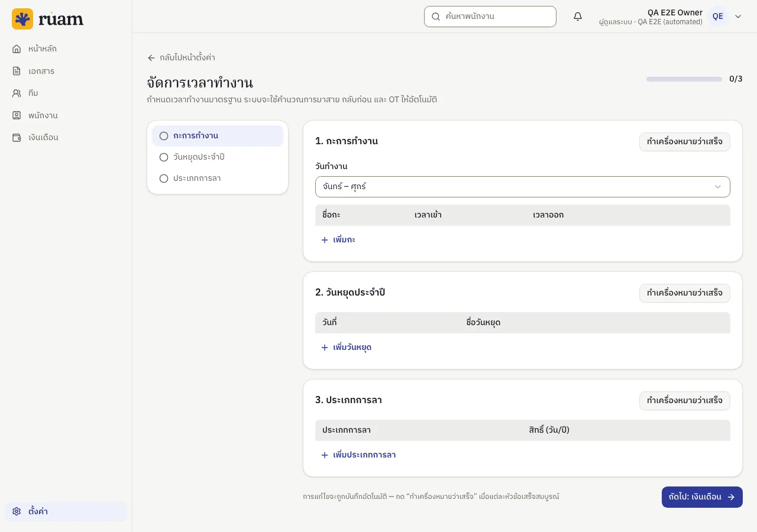Click the ทีม team icon
Image resolution: width=757 pixels, height=532 pixels.
(17, 93)
